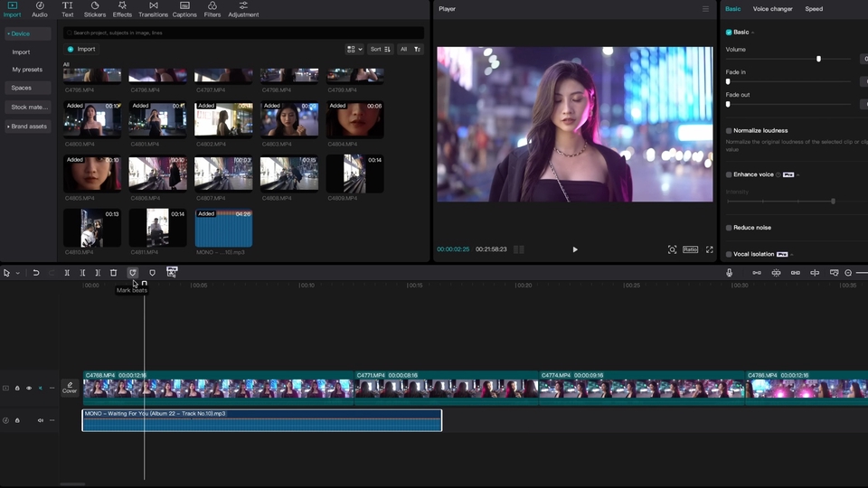Image resolution: width=868 pixels, height=488 pixels.
Task: Open the Filters panel
Action: (x=212, y=10)
